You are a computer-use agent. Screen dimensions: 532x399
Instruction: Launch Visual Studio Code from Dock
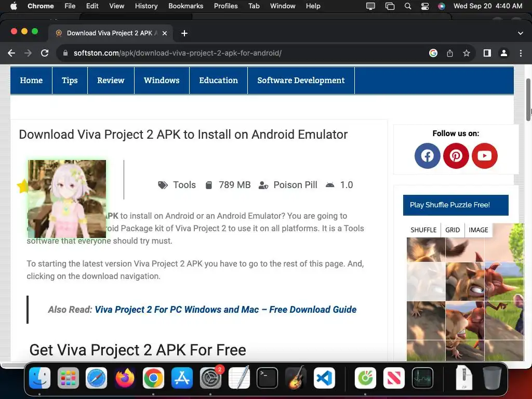click(x=324, y=378)
